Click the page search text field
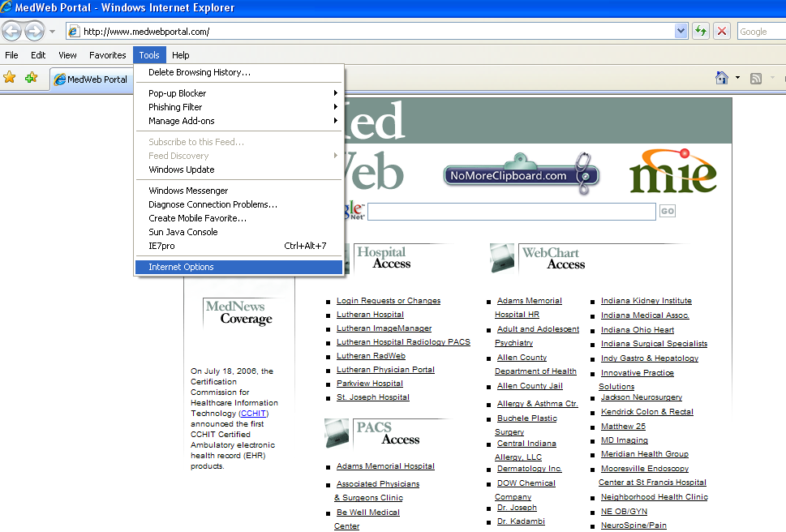 511,212
